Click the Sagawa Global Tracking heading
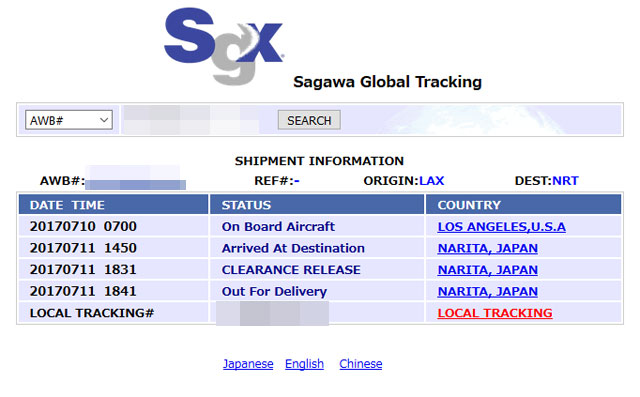 tap(387, 82)
